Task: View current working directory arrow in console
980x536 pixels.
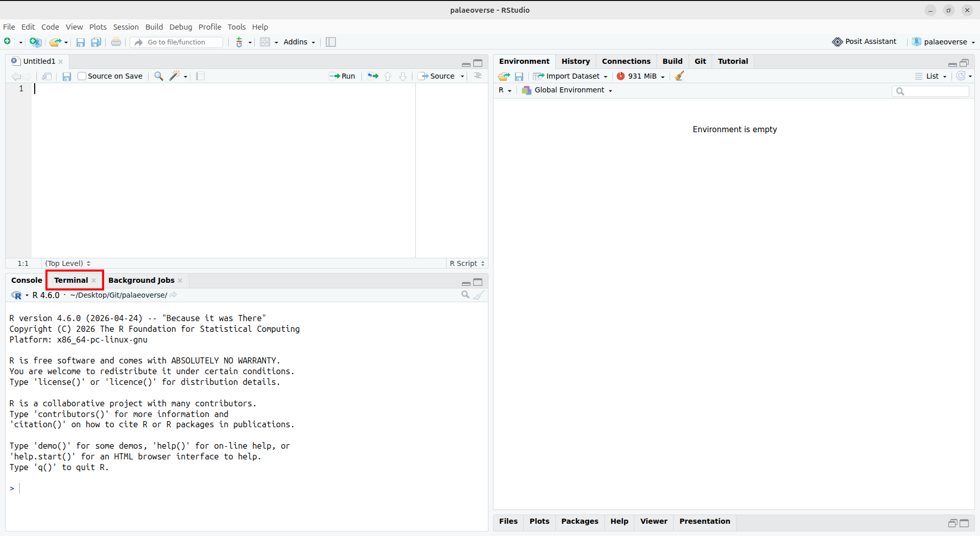Action: [x=174, y=295]
